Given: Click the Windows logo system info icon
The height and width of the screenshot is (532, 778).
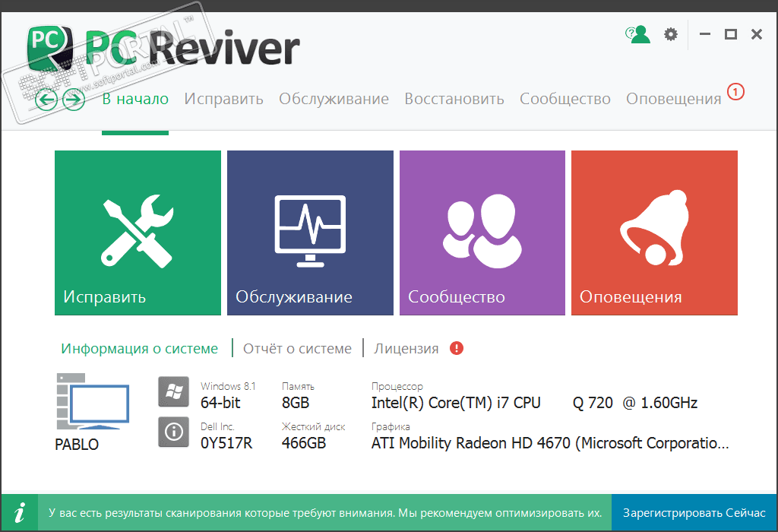Looking at the screenshot, I should click(x=174, y=391).
